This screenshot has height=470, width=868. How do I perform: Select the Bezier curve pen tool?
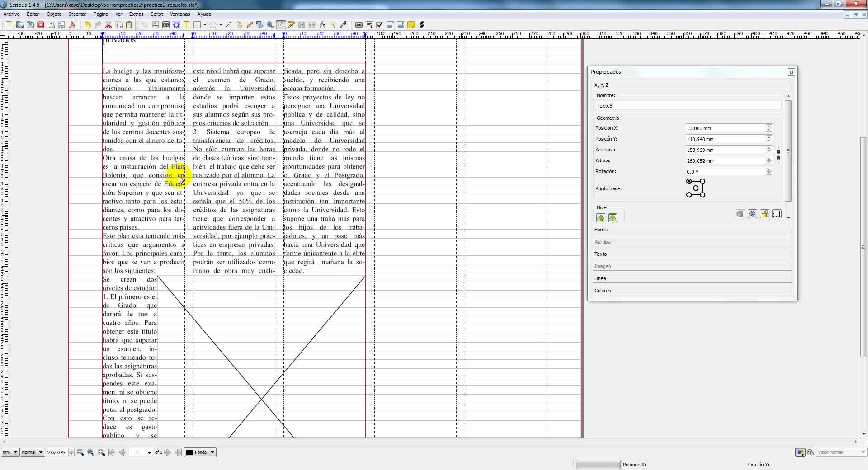click(x=239, y=25)
